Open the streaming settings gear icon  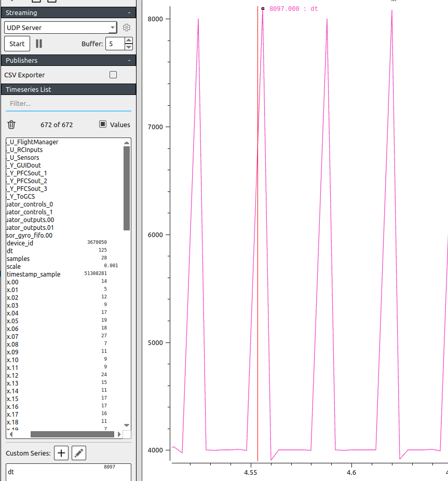tap(126, 28)
